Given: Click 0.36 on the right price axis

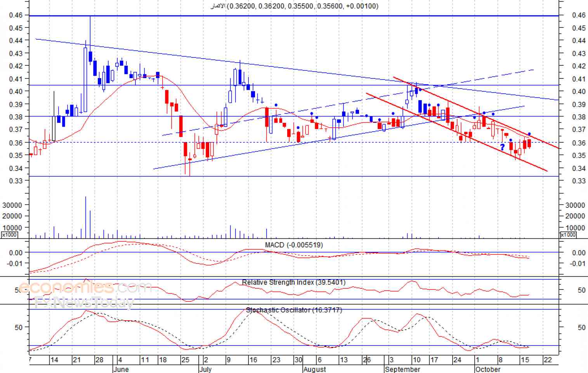Looking at the screenshot, I should (x=579, y=143).
